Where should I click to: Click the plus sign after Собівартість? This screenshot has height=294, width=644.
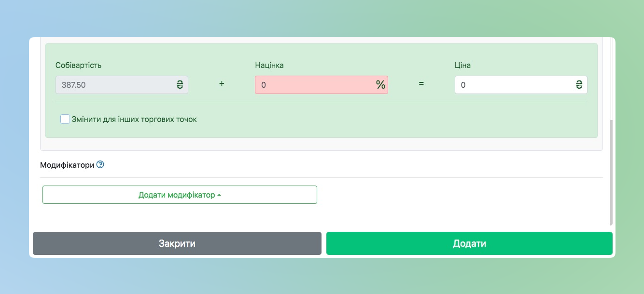click(222, 83)
